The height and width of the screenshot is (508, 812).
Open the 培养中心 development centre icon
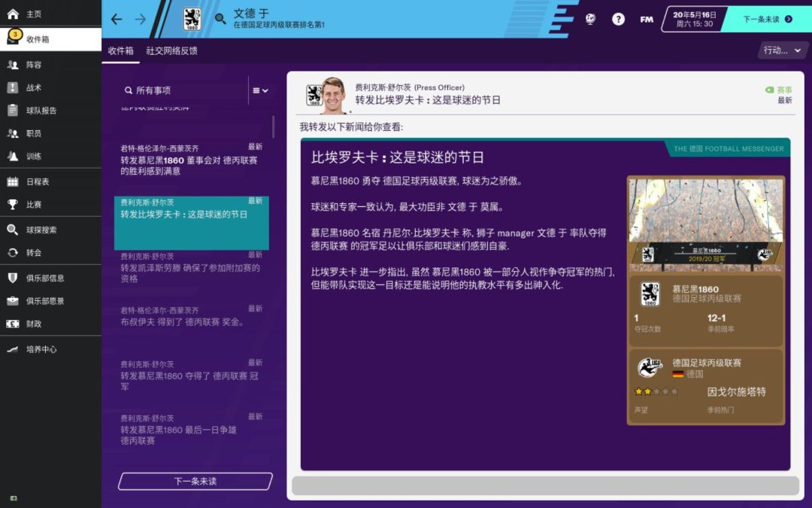click(13, 349)
